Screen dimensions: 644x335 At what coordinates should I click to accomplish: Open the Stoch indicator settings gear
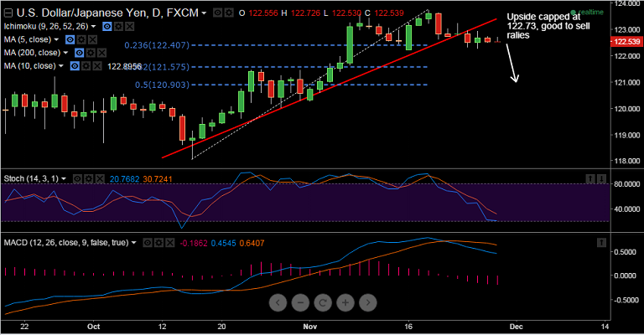click(88, 179)
